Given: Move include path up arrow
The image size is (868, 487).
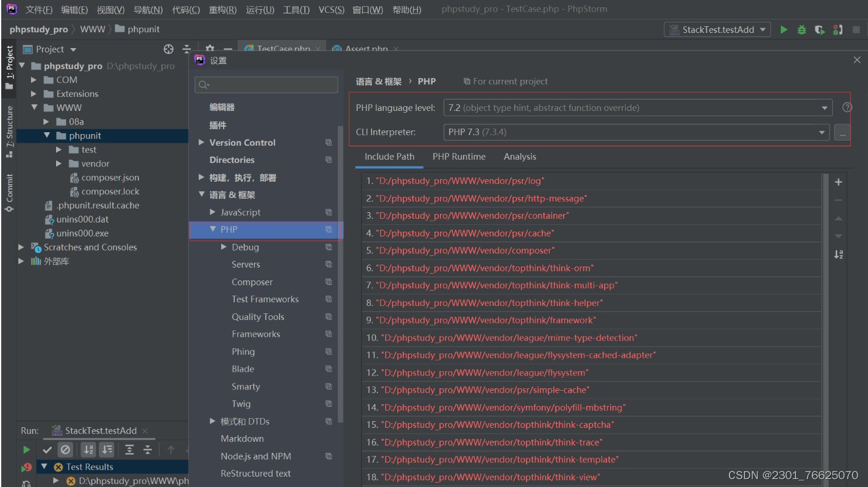Looking at the screenshot, I should [839, 218].
